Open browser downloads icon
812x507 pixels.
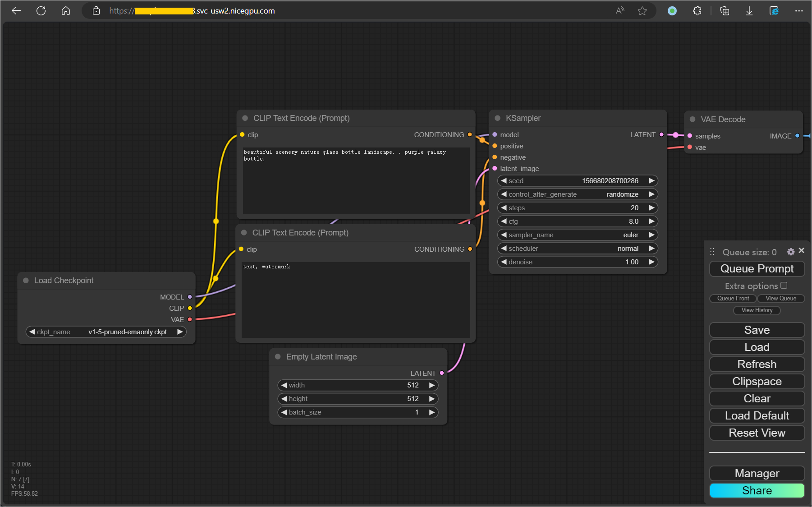point(749,11)
